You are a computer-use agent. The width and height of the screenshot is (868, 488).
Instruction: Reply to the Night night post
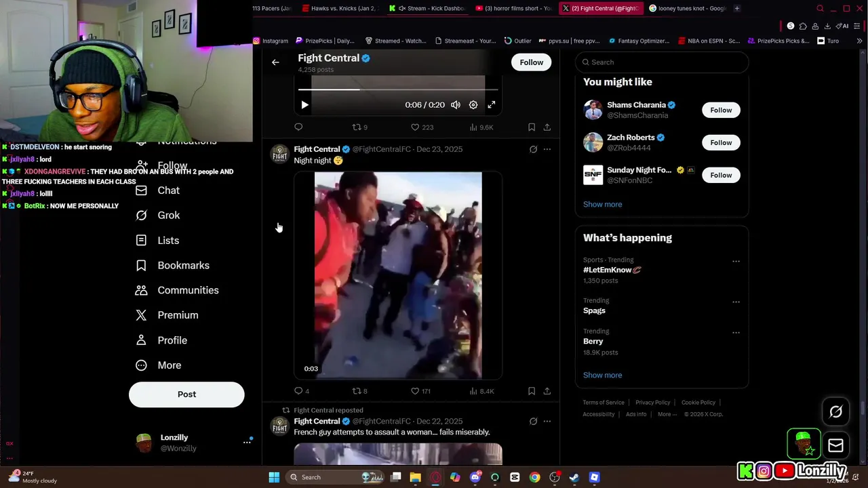(302, 391)
